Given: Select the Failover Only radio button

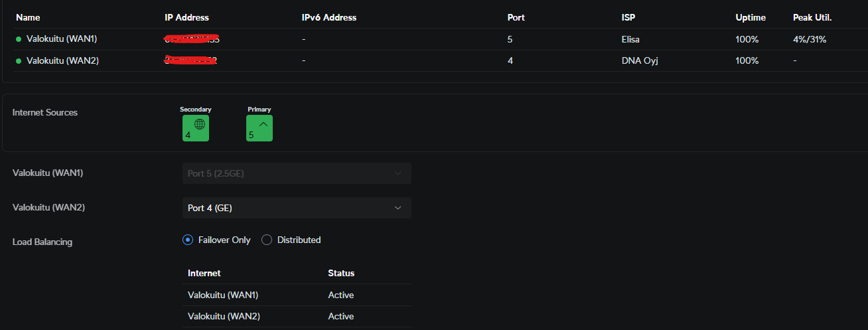Looking at the screenshot, I should click(x=188, y=240).
